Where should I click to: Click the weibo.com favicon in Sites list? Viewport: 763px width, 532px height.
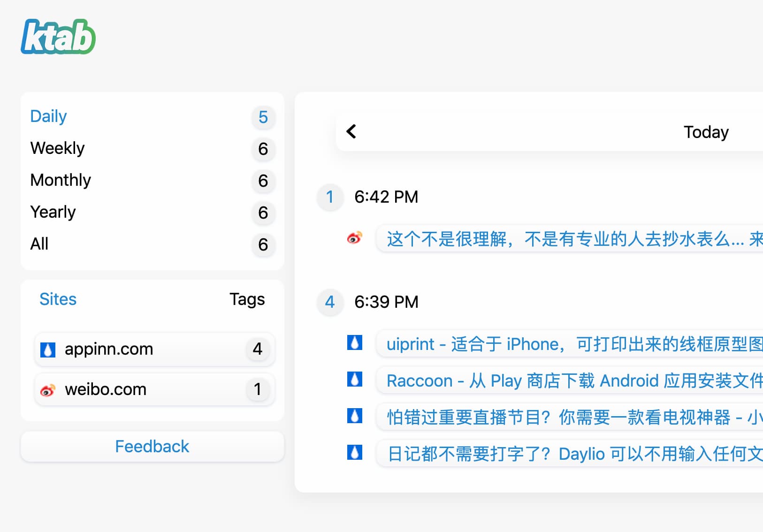pyautogui.click(x=48, y=390)
